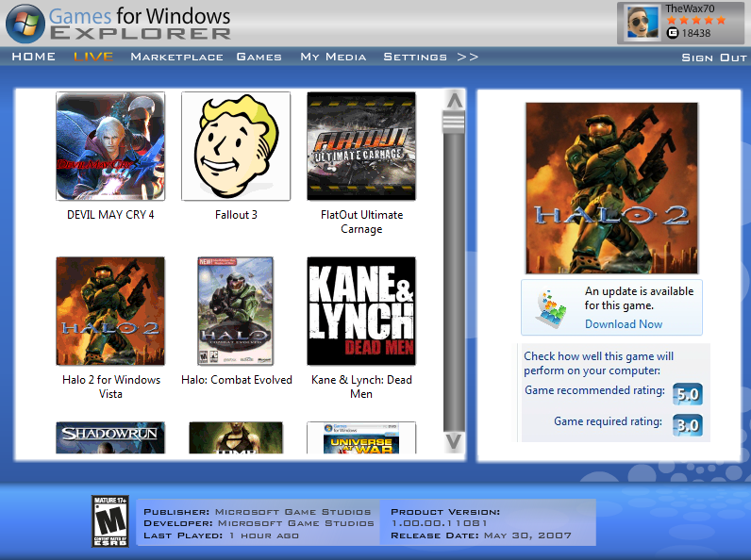Select the Shadowrun game cover
Image resolution: width=751 pixels, height=560 pixels.
point(110,437)
